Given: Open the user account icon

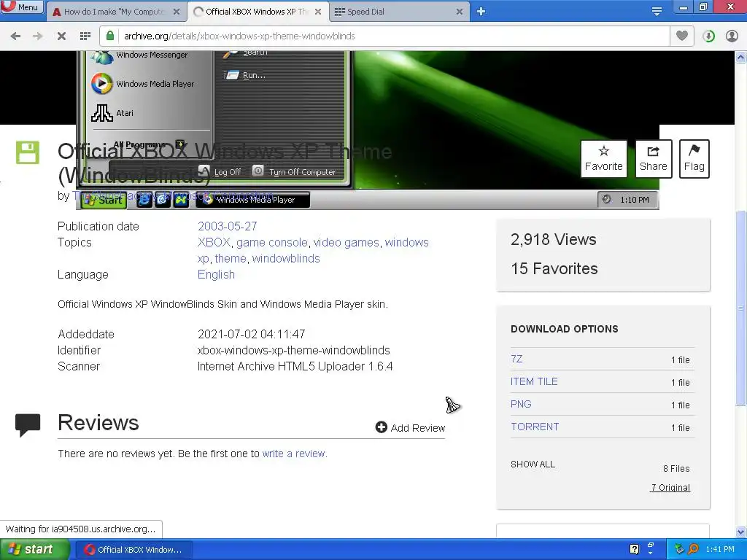Looking at the screenshot, I should pyautogui.click(x=732, y=36).
